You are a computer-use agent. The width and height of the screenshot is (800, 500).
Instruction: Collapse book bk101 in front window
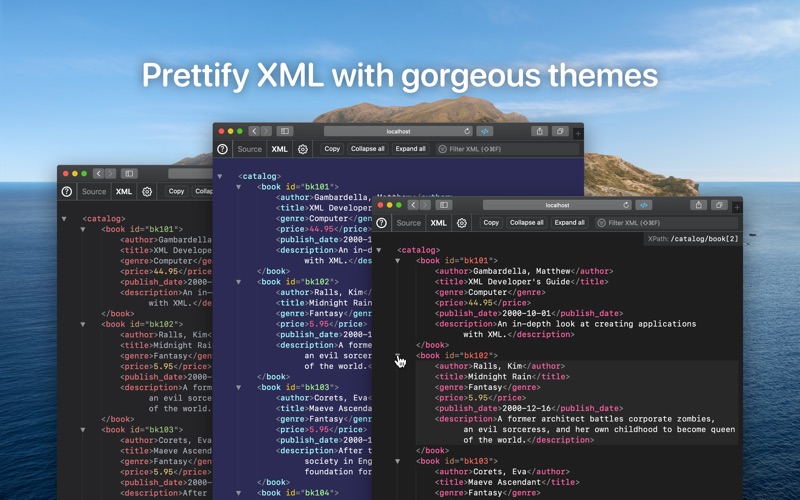pyautogui.click(x=397, y=261)
